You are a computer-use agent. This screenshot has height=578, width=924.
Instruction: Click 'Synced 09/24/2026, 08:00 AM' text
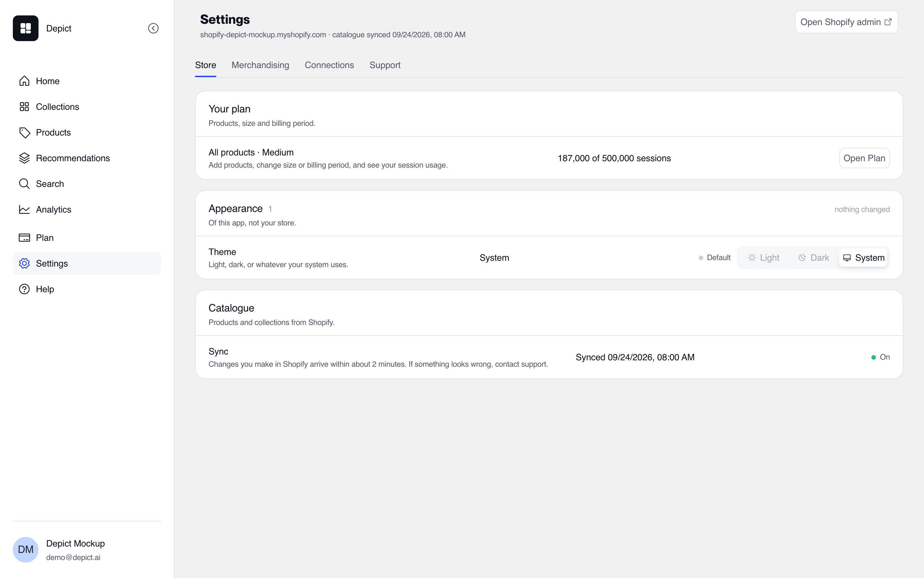pos(635,357)
